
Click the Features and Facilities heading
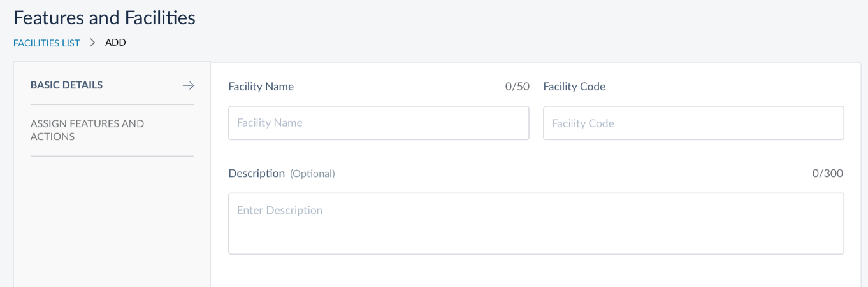coord(105,18)
